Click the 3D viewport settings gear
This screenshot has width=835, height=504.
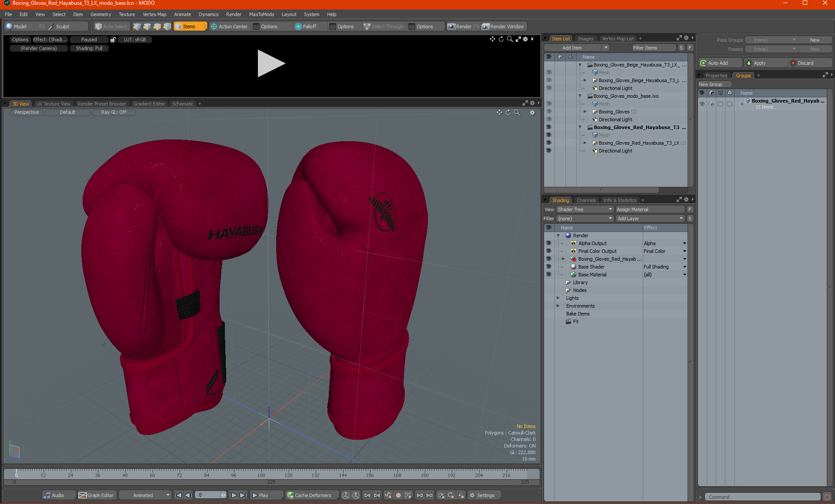[x=532, y=113]
